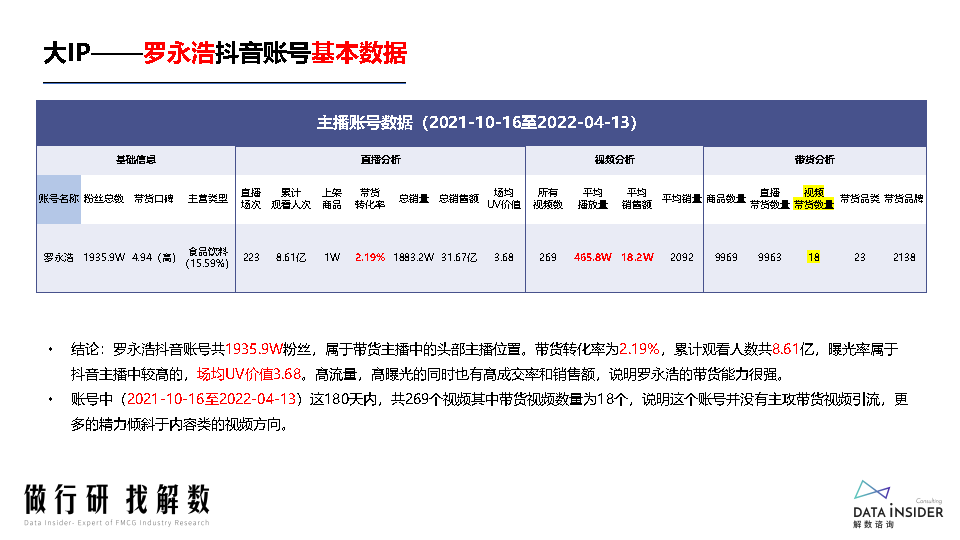The width and height of the screenshot is (960, 540).
Task: Click the 直播分析 group header
Action: [x=380, y=160]
